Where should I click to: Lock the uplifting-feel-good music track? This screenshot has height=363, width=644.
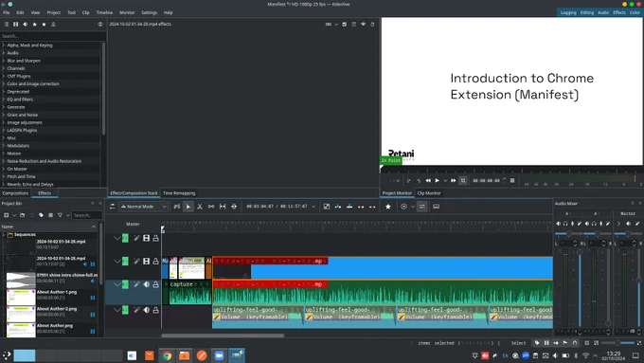pos(155,310)
